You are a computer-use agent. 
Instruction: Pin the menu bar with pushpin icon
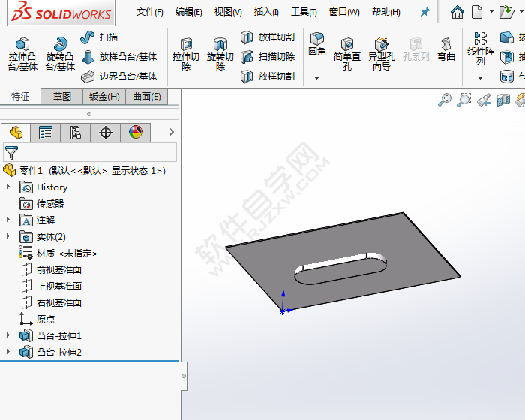(x=424, y=13)
